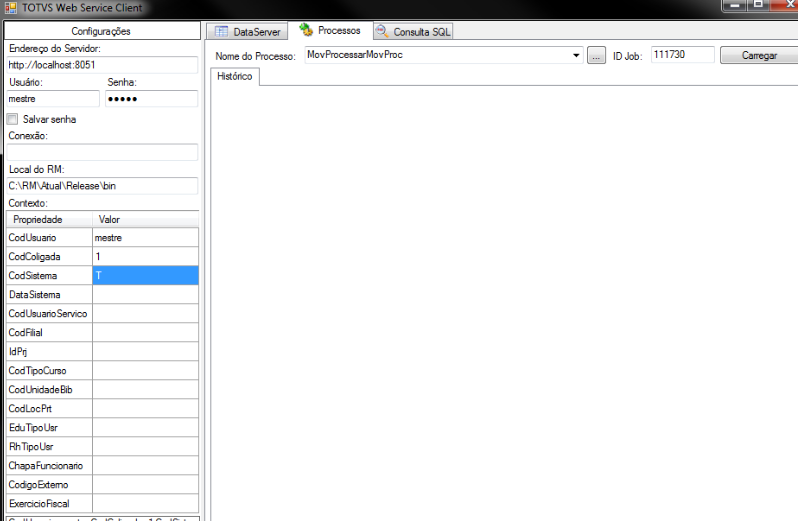Viewport: 798px width, 521px height.
Task: Click the CodUsuario property name
Action: tap(32, 238)
